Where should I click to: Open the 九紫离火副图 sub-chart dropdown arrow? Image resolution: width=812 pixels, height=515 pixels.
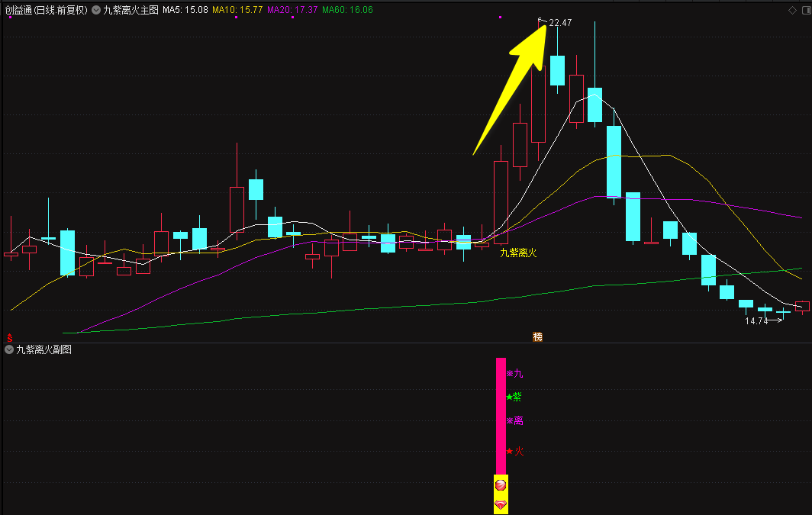pyautogui.click(x=9, y=350)
